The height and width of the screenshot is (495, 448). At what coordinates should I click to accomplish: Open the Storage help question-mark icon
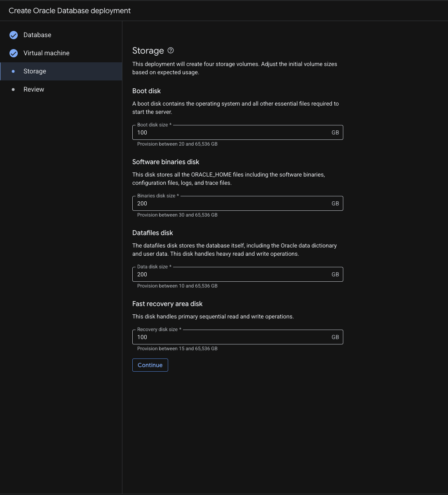coord(171,50)
